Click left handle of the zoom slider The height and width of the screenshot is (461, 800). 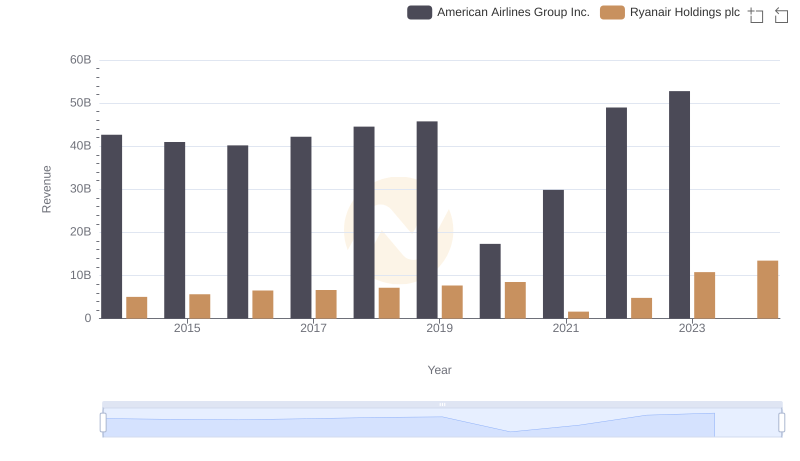(103, 423)
